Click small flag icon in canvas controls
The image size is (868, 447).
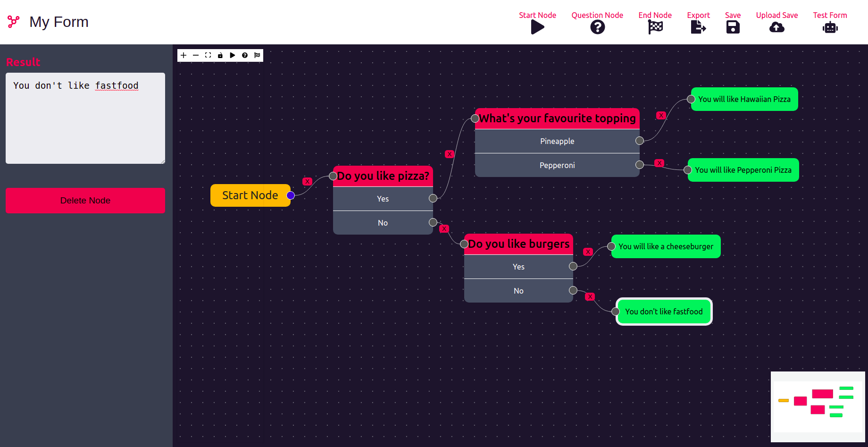coord(257,55)
